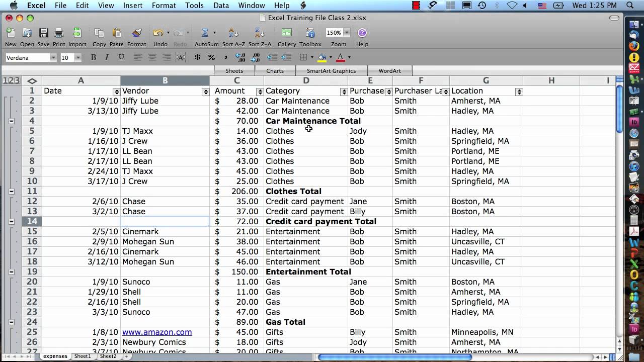Click the Paste clipboard icon
Viewport: 644px width, 362px height.
(116, 33)
